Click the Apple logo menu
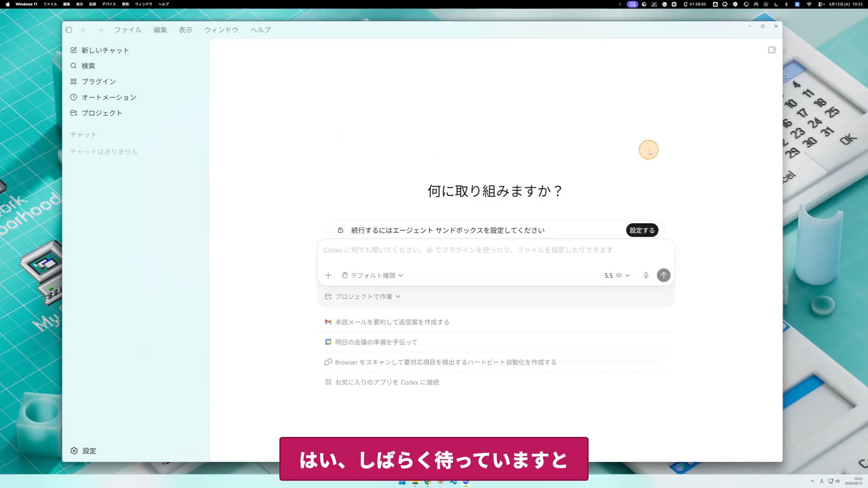868x488 pixels. tap(7, 4)
